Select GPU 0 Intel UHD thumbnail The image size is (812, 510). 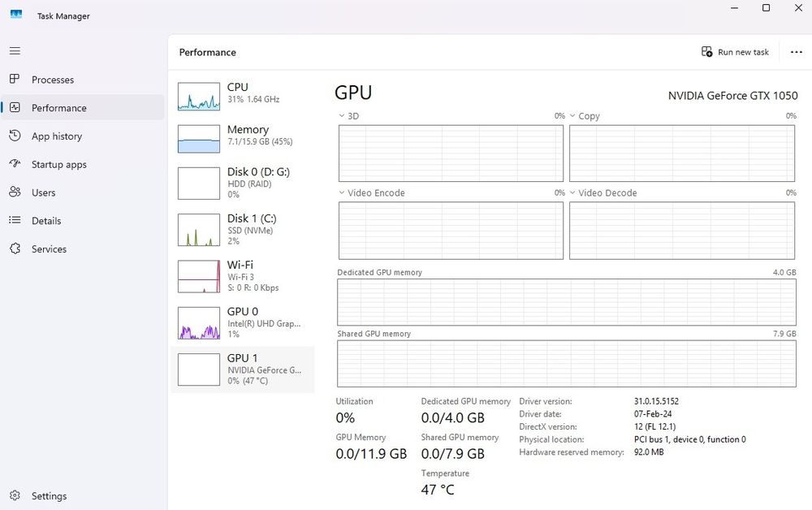click(x=199, y=323)
